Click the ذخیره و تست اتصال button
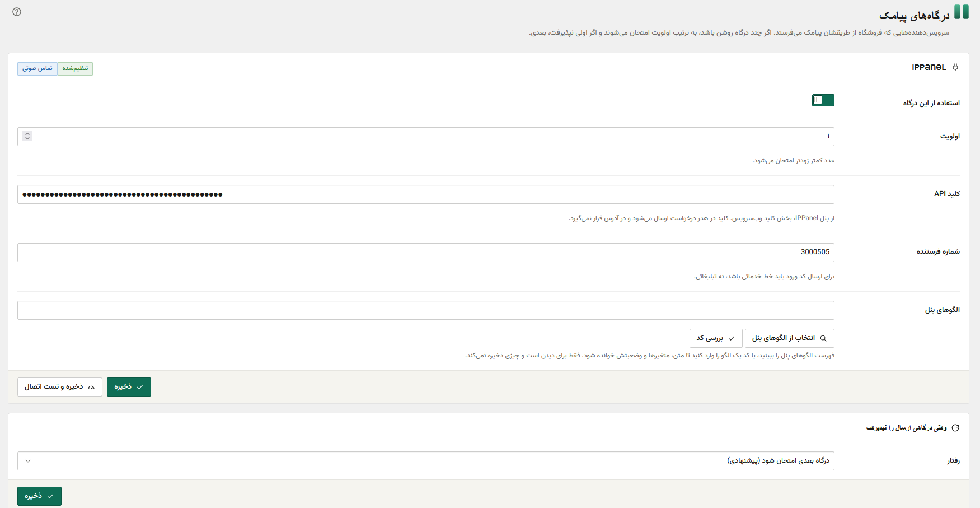980x508 pixels. click(x=60, y=387)
